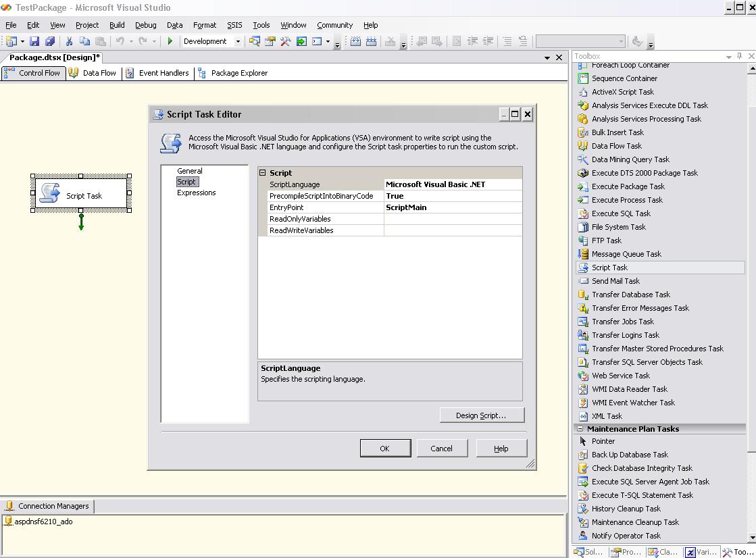Click the Save icon in the toolbar
The width and height of the screenshot is (756, 558).
coord(34,42)
